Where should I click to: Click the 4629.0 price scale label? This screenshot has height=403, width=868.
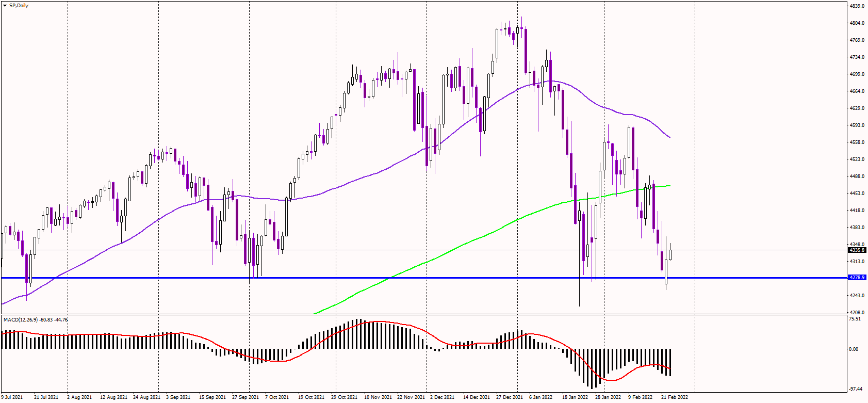[857, 108]
